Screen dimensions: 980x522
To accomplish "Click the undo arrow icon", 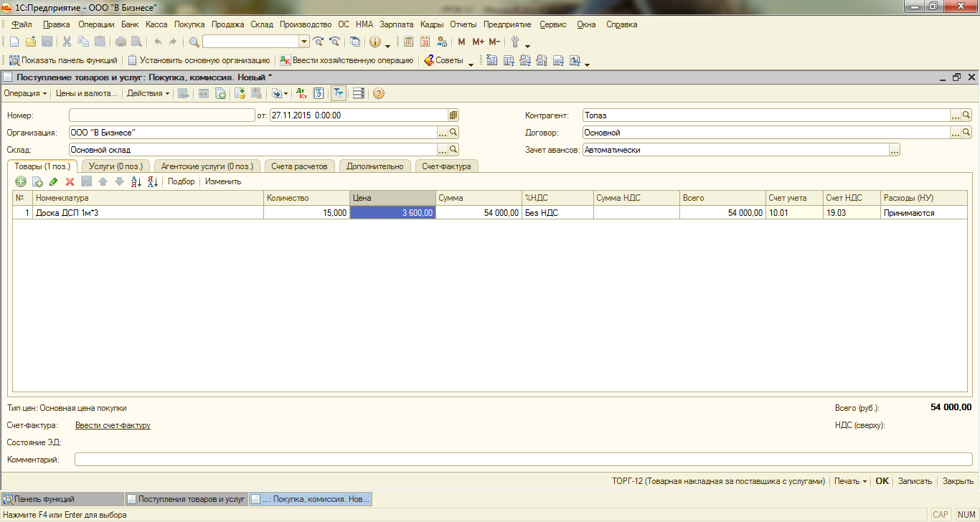I will (157, 42).
